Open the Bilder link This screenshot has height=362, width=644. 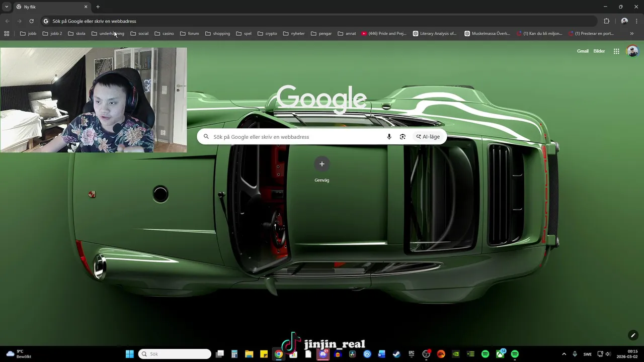(x=599, y=51)
